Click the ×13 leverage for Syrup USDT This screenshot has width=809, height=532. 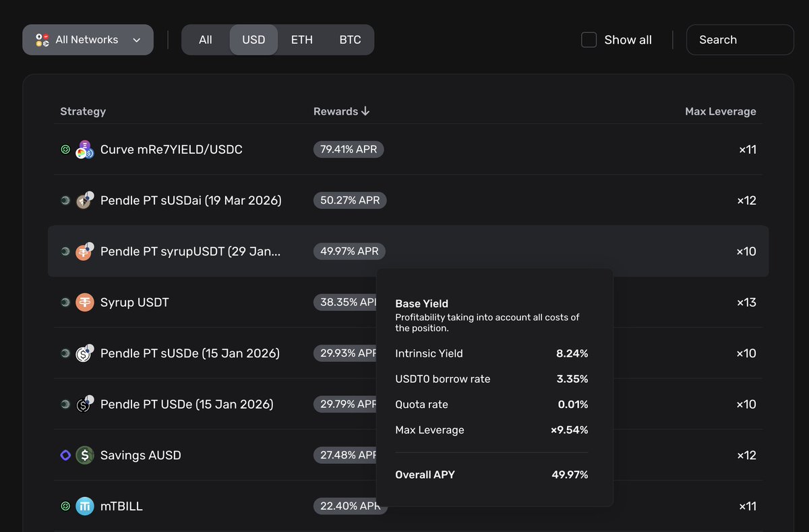tap(746, 302)
